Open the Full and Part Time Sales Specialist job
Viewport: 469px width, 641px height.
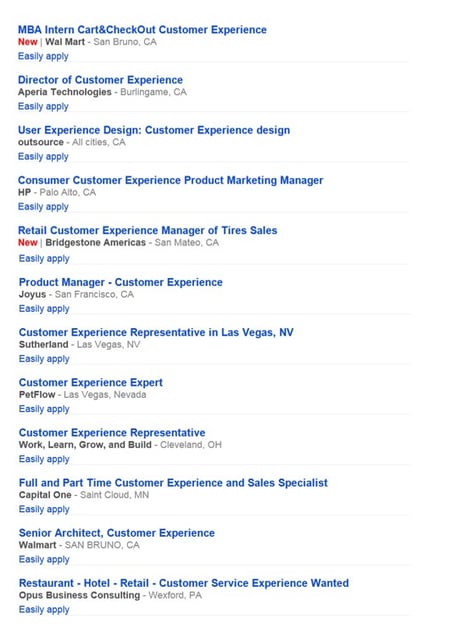click(x=173, y=483)
